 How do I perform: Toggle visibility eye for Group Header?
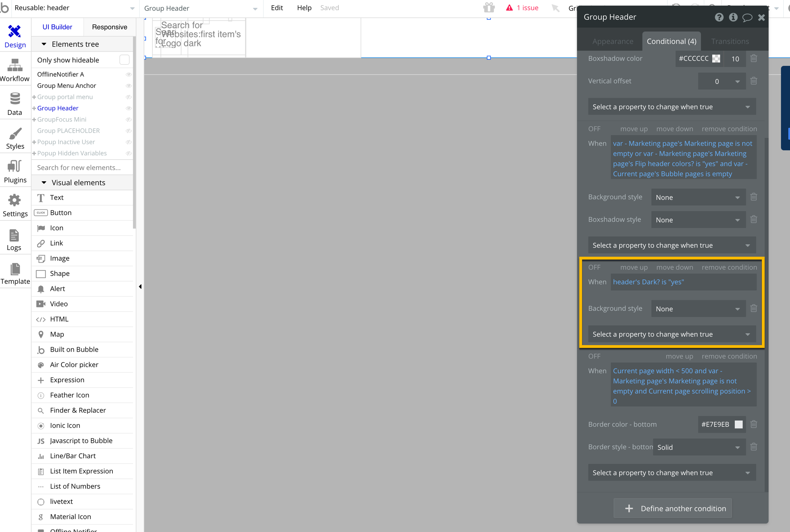point(129,108)
